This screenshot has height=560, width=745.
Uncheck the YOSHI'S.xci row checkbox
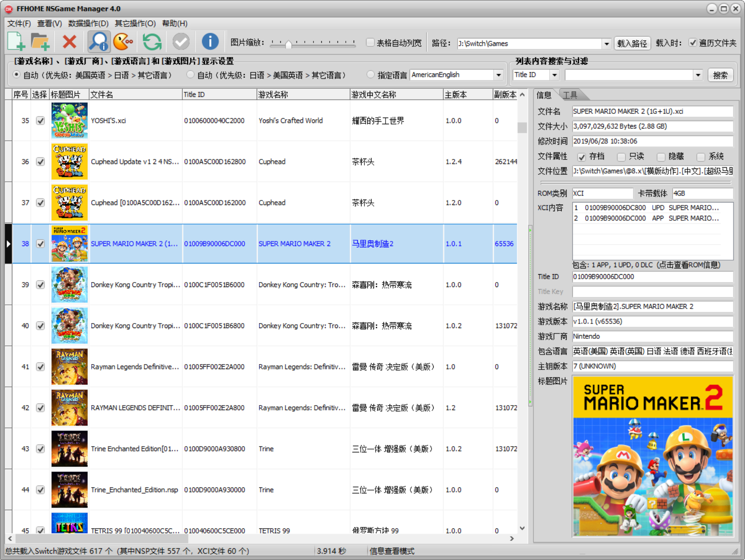[x=40, y=121]
